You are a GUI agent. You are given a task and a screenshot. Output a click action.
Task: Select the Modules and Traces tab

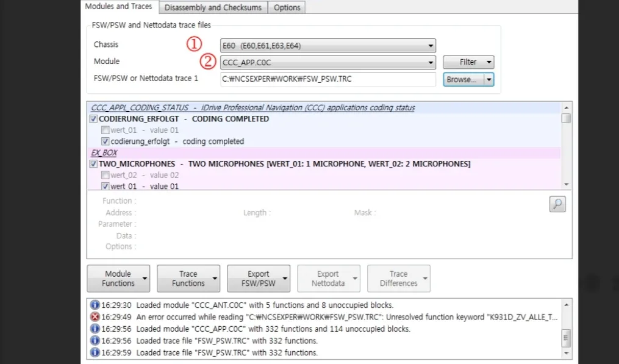coord(118,7)
